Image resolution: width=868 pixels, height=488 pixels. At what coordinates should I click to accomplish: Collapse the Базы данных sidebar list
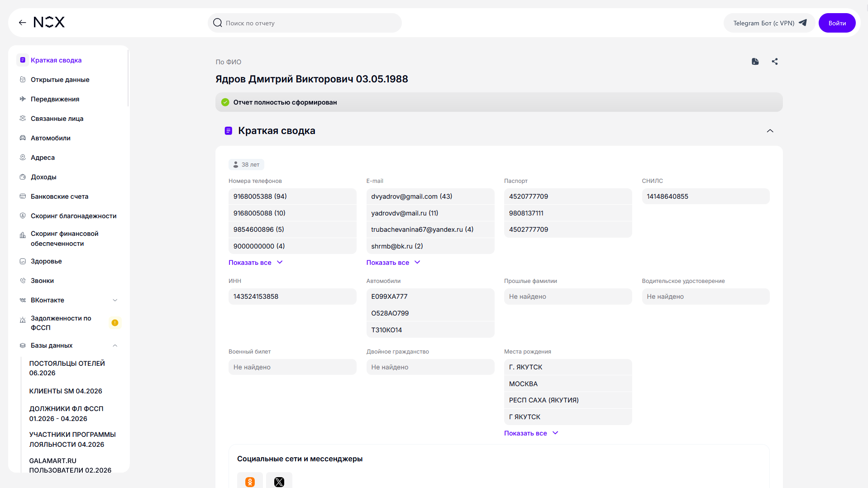(x=115, y=345)
